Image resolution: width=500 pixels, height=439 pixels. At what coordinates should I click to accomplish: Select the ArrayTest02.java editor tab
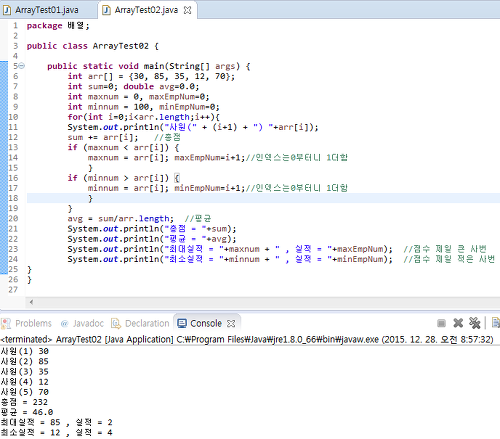pyautogui.click(x=146, y=10)
